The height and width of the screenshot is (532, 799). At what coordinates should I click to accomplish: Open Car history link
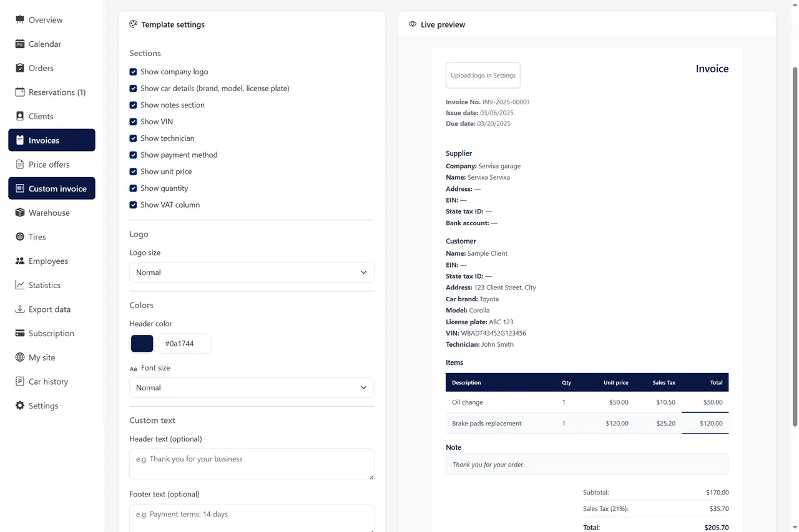52,382
